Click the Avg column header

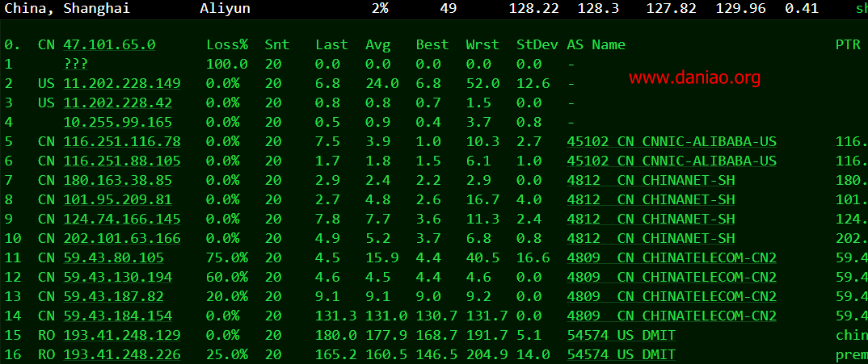click(x=377, y=45)
